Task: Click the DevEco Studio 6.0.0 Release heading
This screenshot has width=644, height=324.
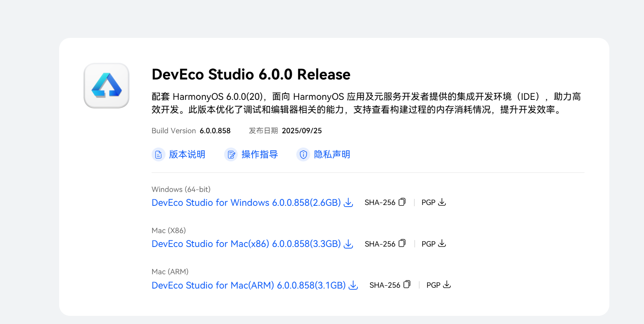Action: click(251, 75)
